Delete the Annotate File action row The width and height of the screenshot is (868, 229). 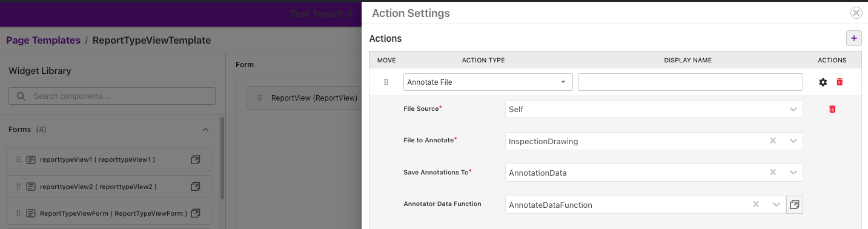(x=840, y=82)
